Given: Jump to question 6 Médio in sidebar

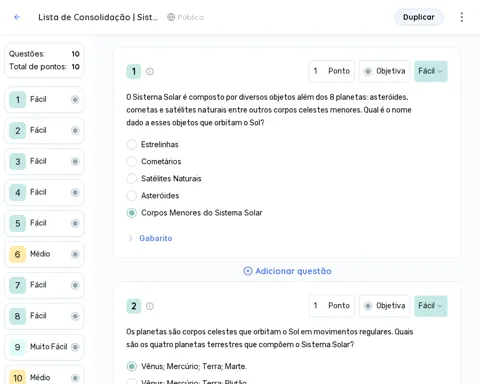Looking at the screenshot, I should [44, 254].
